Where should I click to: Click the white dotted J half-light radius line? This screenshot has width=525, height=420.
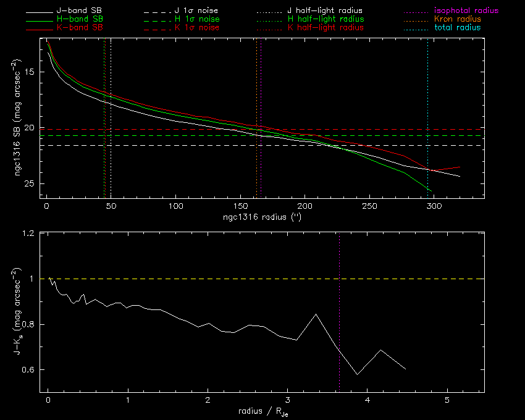(111, 117)
